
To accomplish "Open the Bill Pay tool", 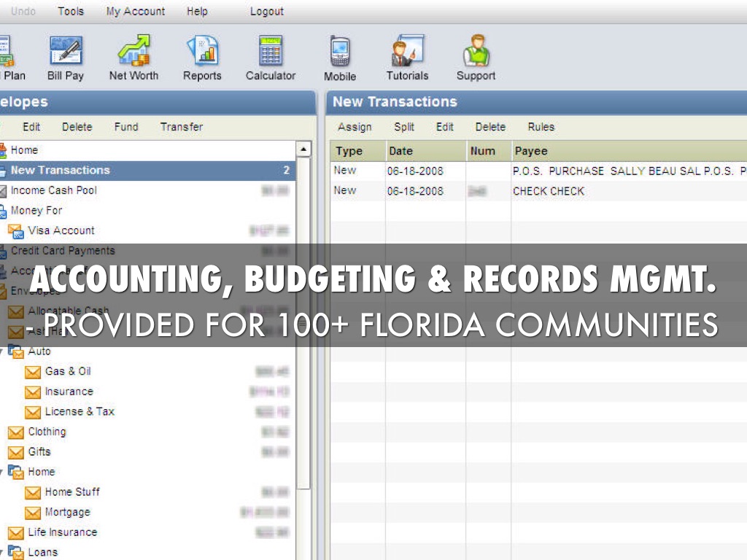I will [x=66, y=51].
